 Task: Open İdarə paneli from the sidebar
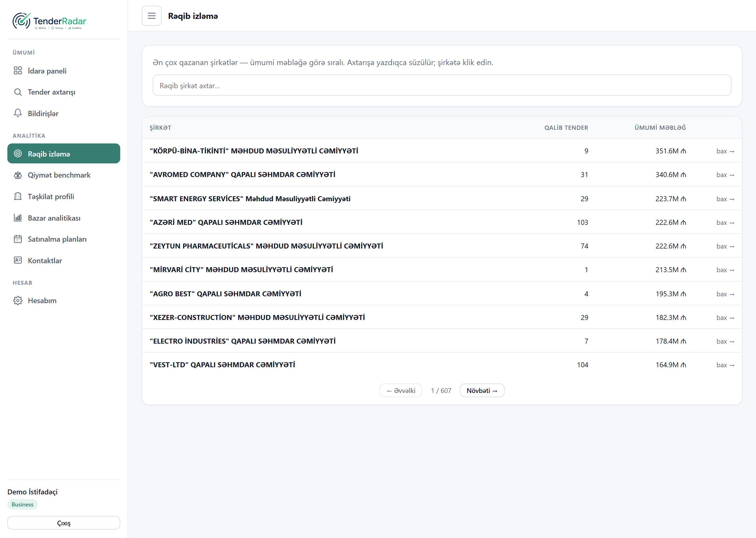[64, 71]
